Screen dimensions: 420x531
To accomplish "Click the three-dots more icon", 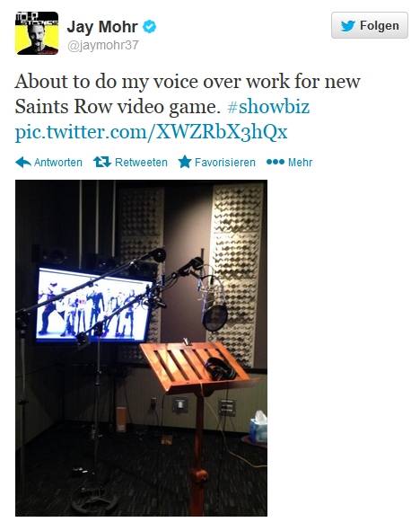I will click(x=276, y=162).
